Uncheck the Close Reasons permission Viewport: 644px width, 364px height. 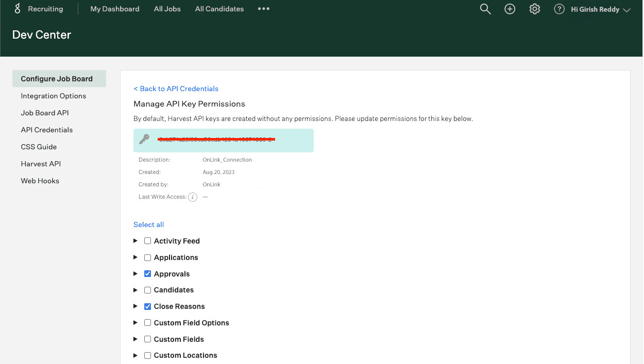click(147, 306)
